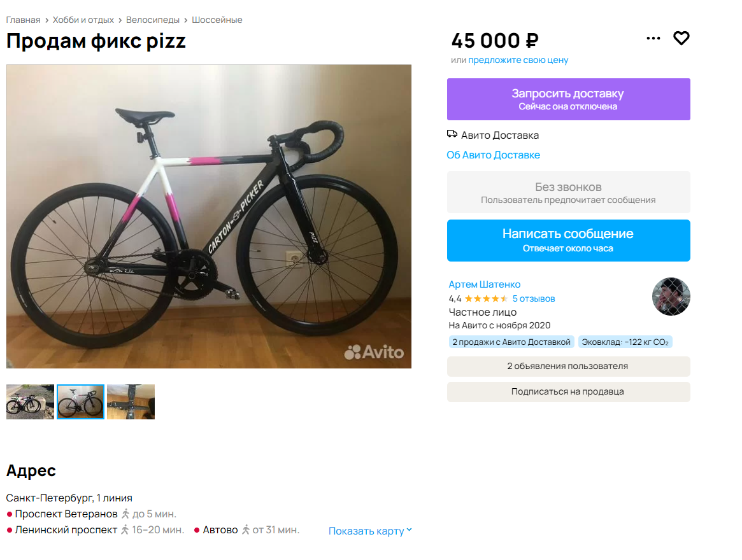Click the seller's star rating
742x560 pixels.
tap(486, 299)
